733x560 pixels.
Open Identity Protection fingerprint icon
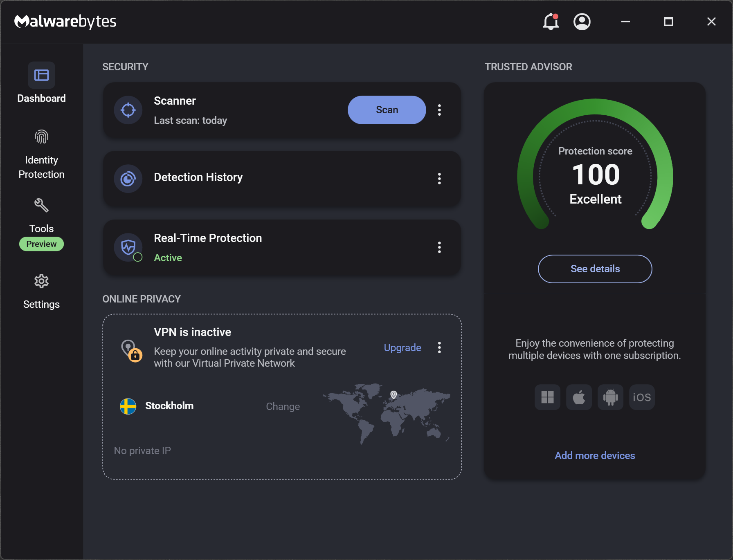click(x=41, y=137)
